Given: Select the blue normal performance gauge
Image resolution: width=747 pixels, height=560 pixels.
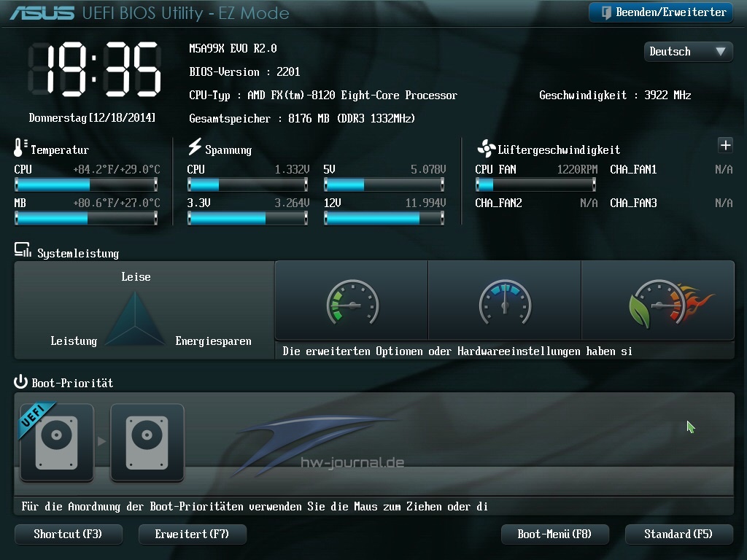Looking at the screenshot, I should pyautogui.click(x=505, y=300).
